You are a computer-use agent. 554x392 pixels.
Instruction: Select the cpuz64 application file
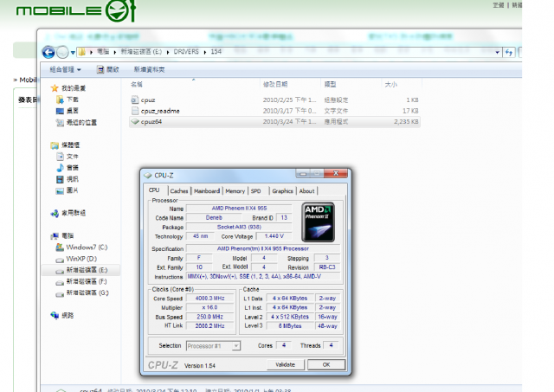tap(275, 122)
